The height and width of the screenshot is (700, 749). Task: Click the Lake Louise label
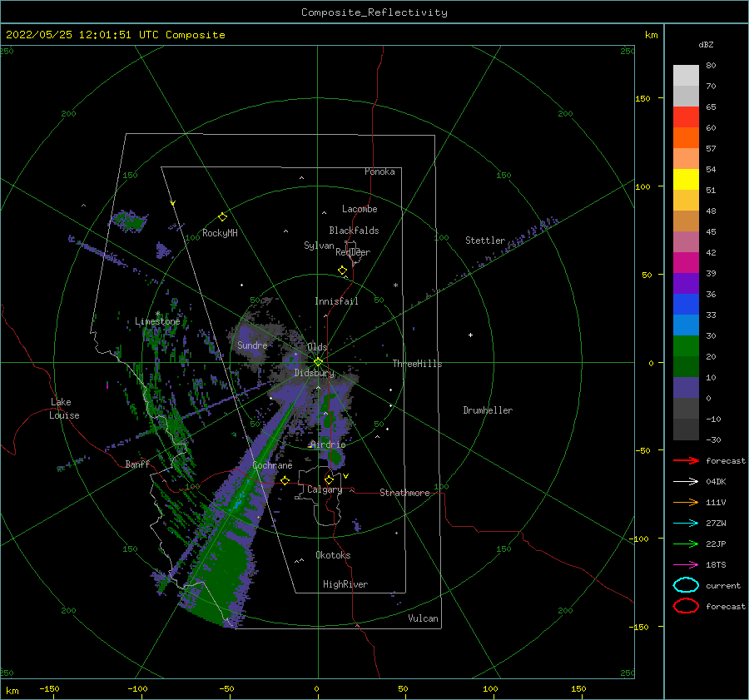pyautogui.click(x=64, y=409)
